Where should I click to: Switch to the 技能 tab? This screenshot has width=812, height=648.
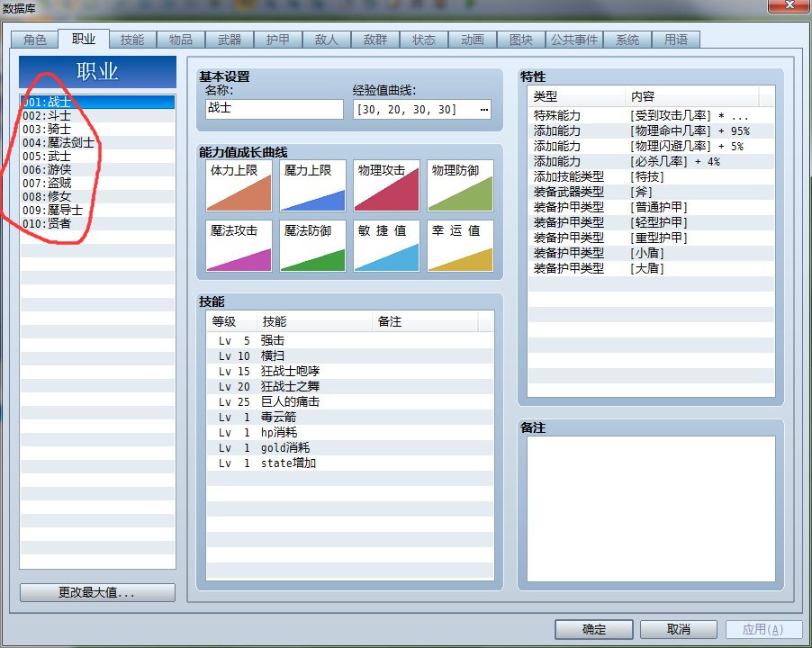click(x=132, y=40)
